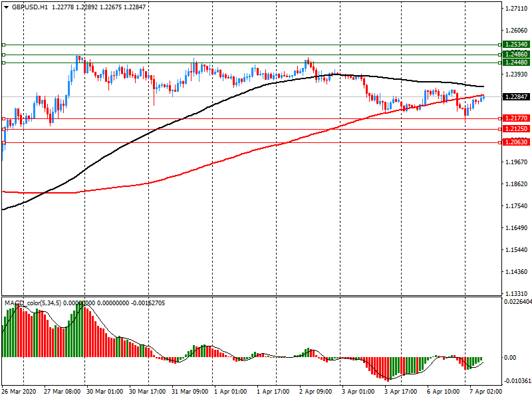Open the chart menu triangle beside GBPUSD,H1
The height and width of the screenshot is (399, 532).
tap(6, 7)
